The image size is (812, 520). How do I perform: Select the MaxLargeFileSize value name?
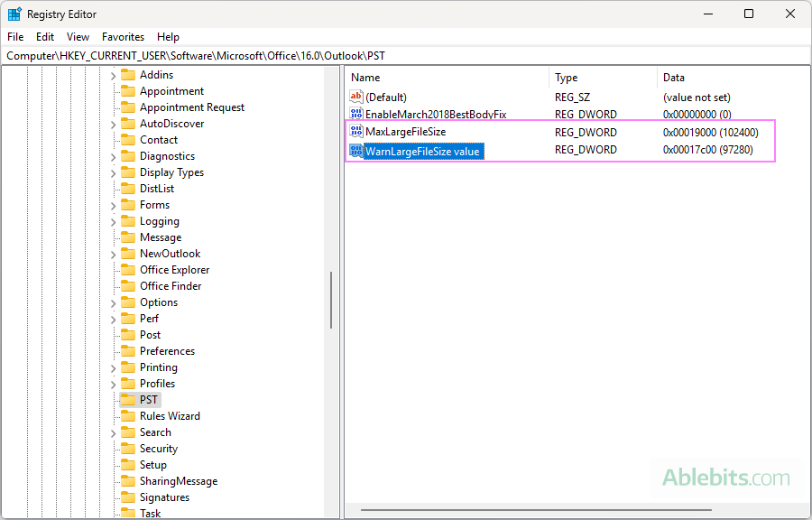click(405, 132)
